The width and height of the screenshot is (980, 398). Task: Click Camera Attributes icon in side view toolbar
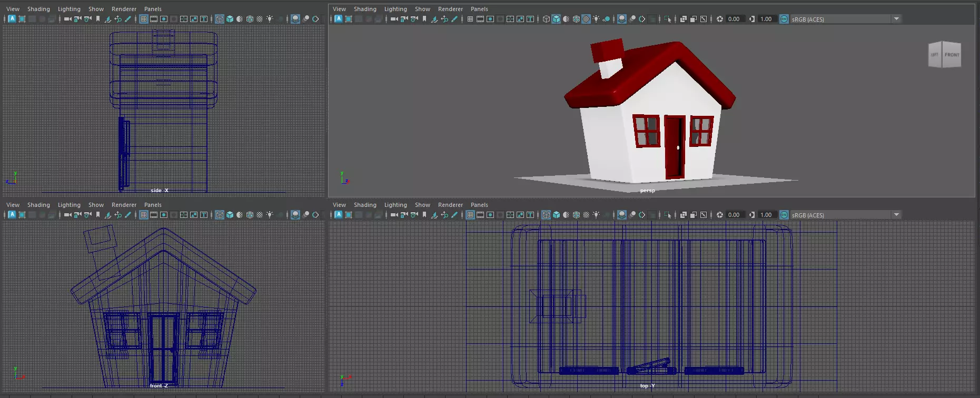click(87, 19)
